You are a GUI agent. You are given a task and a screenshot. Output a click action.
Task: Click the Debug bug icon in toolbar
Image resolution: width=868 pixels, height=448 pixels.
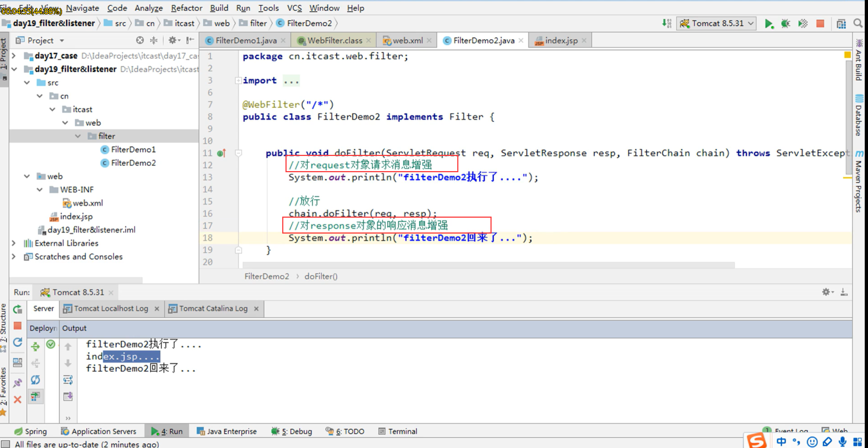pos(785,24)
